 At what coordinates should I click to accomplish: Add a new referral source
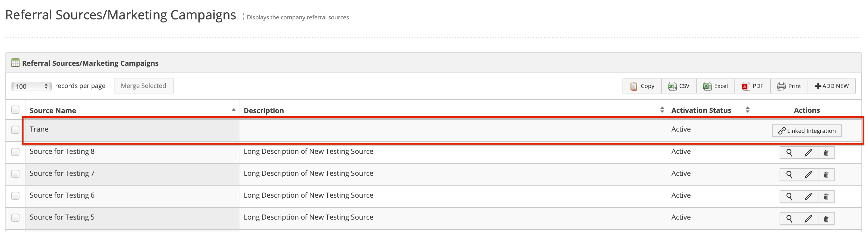[x=832, y=86]
